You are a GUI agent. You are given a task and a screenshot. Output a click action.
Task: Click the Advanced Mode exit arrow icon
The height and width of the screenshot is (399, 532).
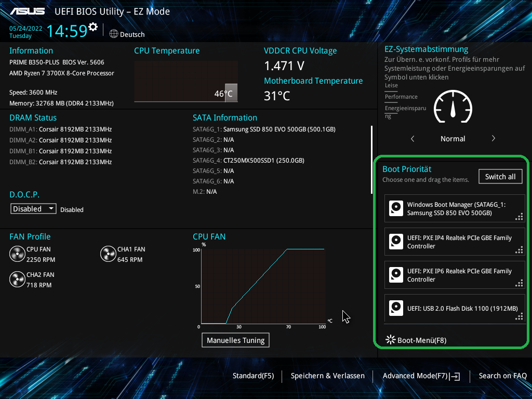click(x=455, y=376)
